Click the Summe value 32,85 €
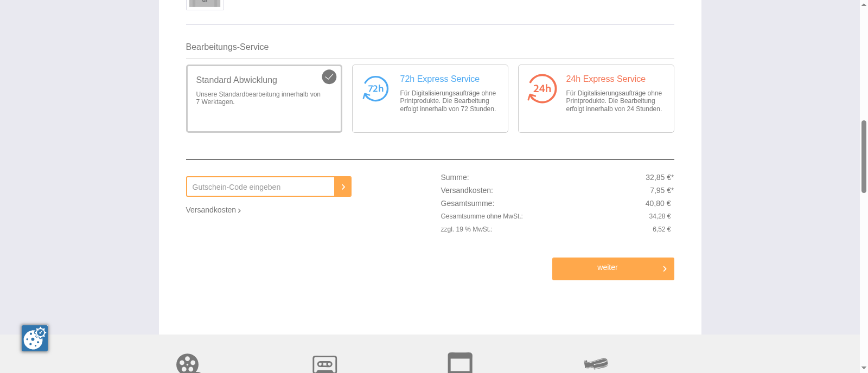The width and height of the screenshot is (868, 373). tap(660, 177)
